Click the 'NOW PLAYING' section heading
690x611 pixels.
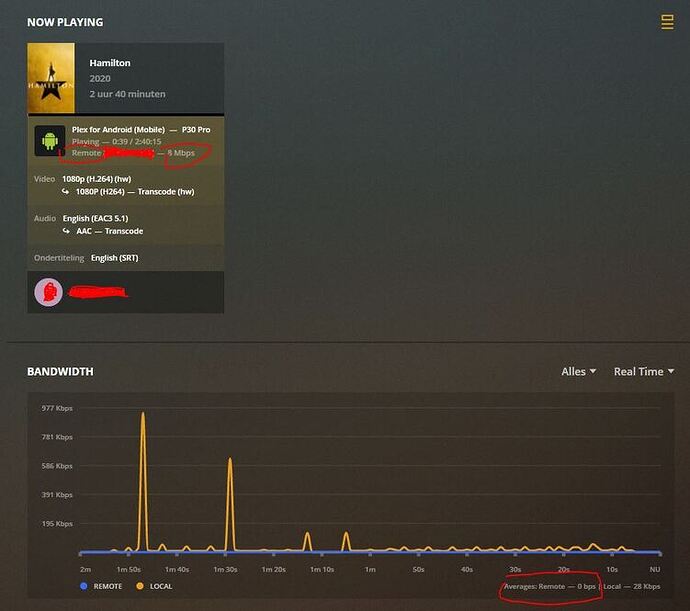(65, 22)
